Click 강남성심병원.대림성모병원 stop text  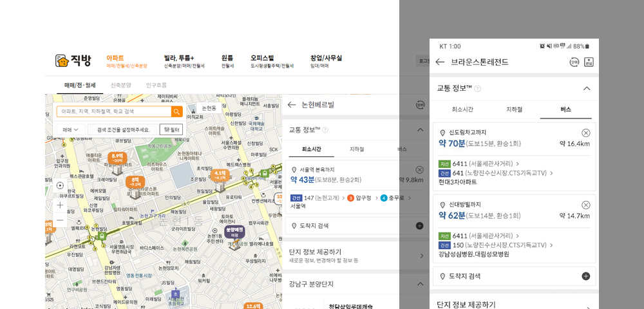click(473, 254)
